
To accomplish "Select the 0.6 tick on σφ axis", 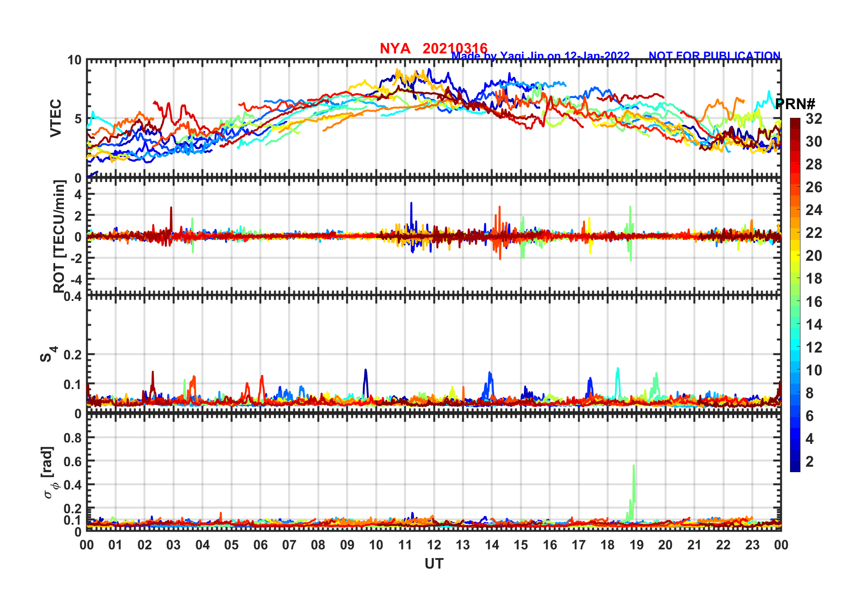I will [73, 461].
